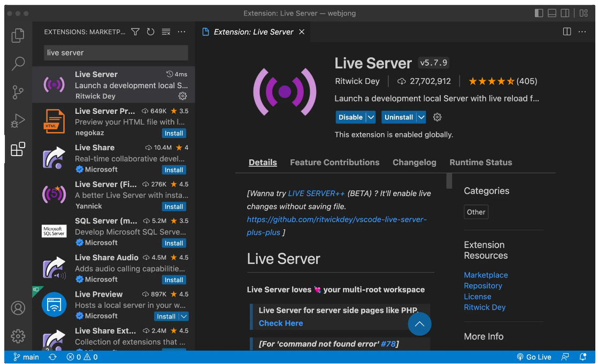The width and height of the screenshot is (598, 364).
Task: Expand the Uninstall dropdown arrow
Action: [421, 118]
